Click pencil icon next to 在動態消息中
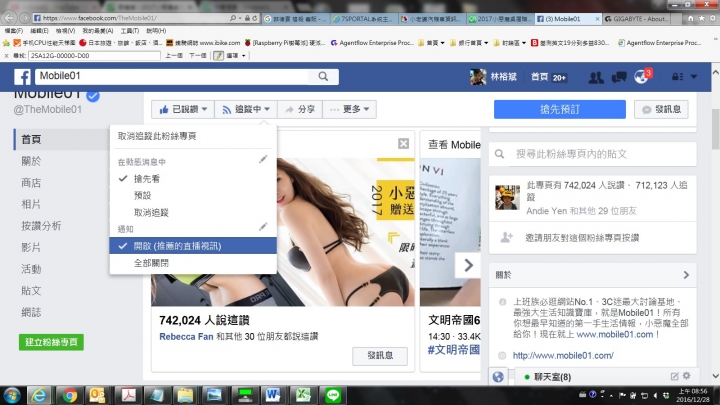Image resolution: width=720 pixels, height=405 pixels. 263,159
